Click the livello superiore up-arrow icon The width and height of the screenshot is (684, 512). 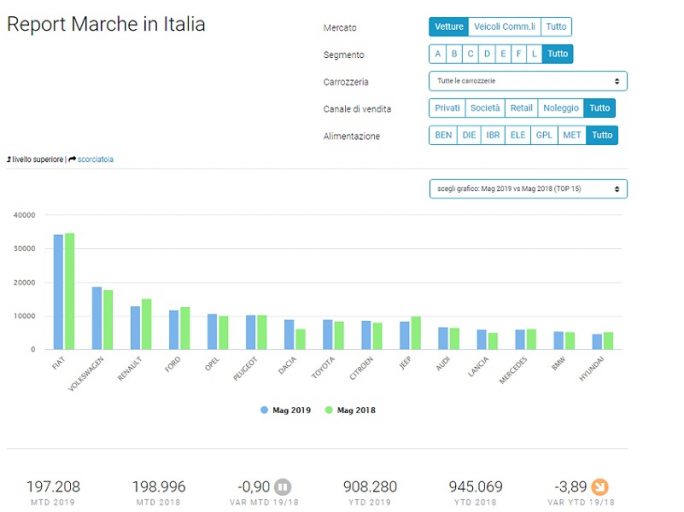coord(9,160)
